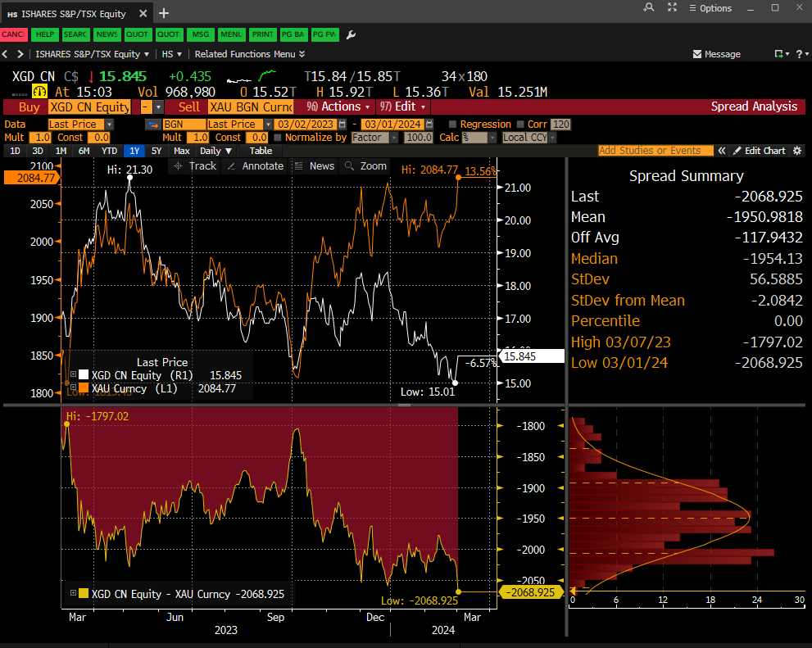Viewport: 812px width, 648px height.
Task: Expand the Actions menu
Action: 338,106
